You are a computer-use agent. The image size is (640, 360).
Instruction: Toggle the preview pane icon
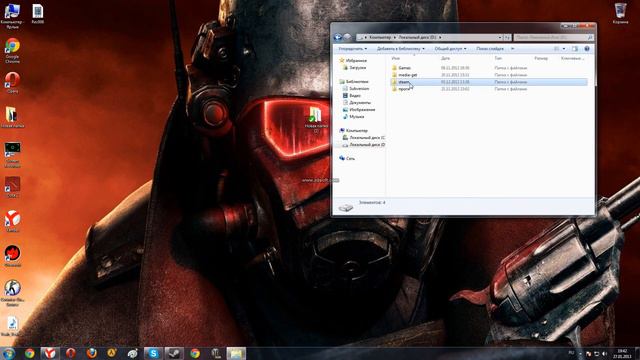pos(575,49)
